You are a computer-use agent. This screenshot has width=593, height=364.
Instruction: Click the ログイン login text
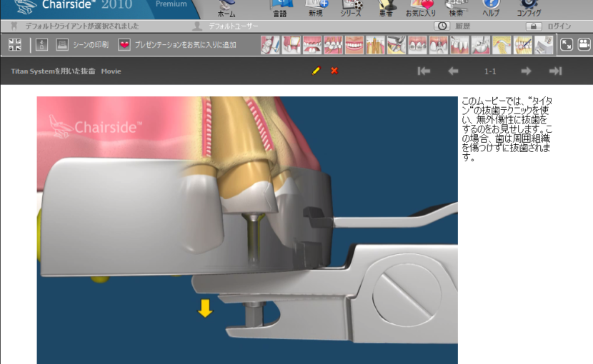coord(559,26)
